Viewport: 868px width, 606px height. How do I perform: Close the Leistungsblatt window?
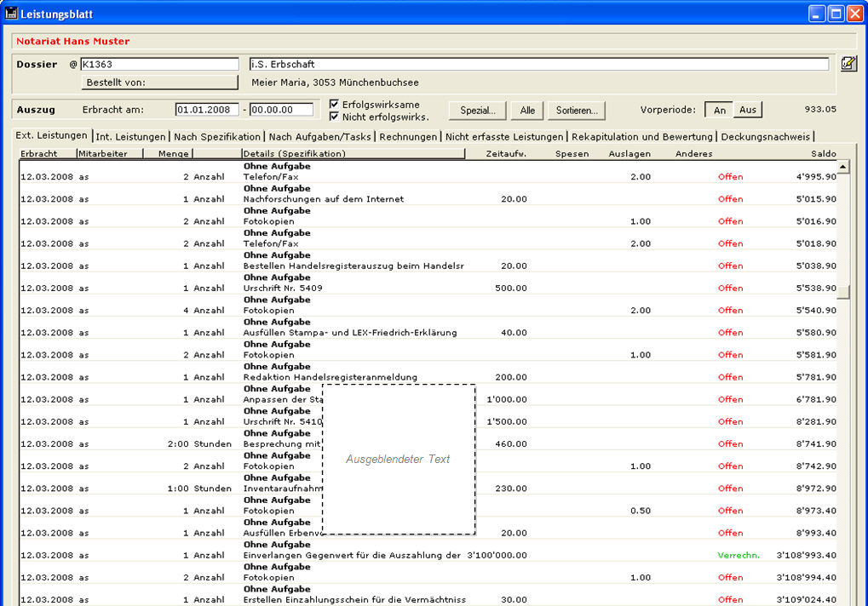click(854, 14)
